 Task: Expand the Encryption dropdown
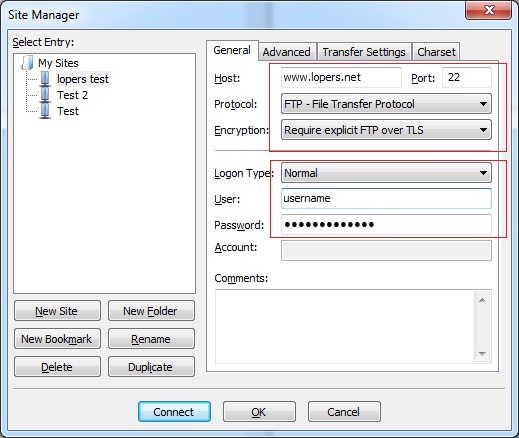(386, 130)
